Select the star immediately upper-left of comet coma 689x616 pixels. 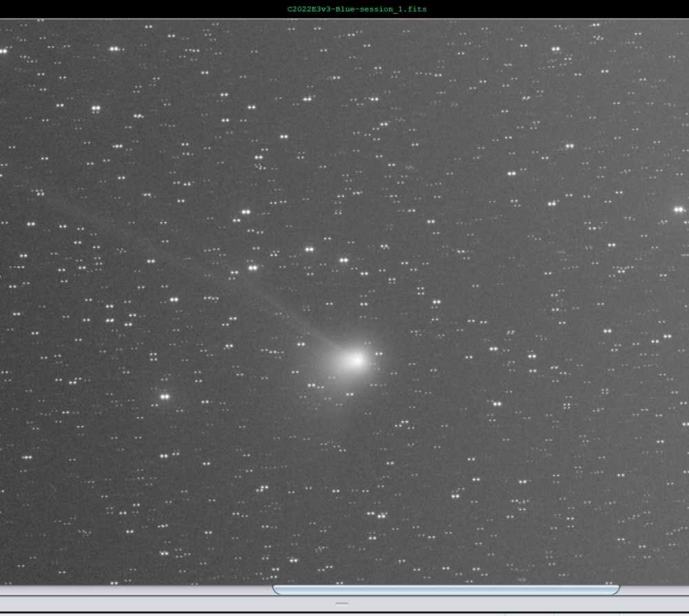tap(301, 343)
